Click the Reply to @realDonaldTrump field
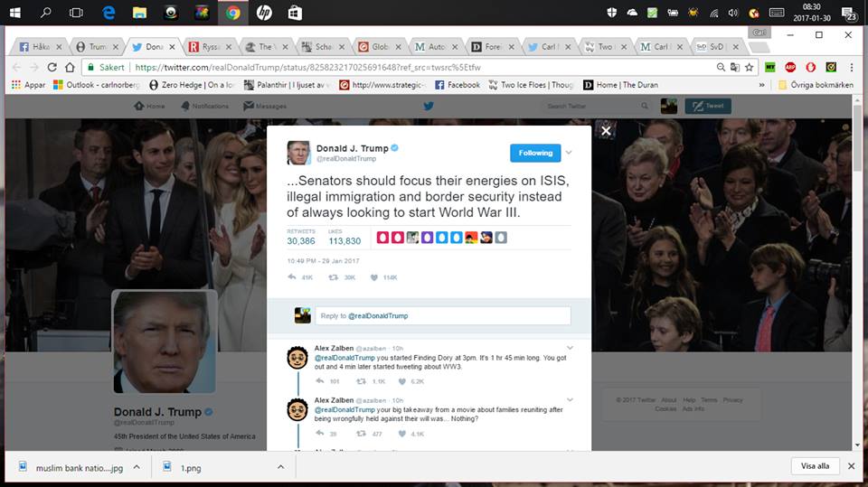The height and width of the screenshot is (487, 868). click(443, 315)
